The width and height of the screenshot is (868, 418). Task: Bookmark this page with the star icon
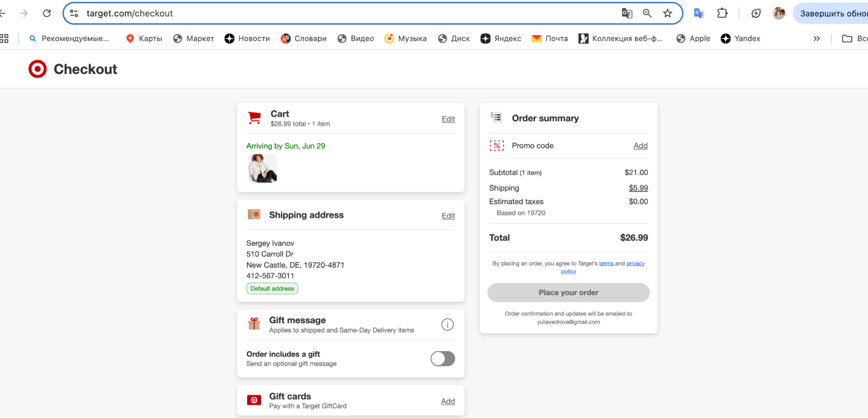(x=667, y=13)
